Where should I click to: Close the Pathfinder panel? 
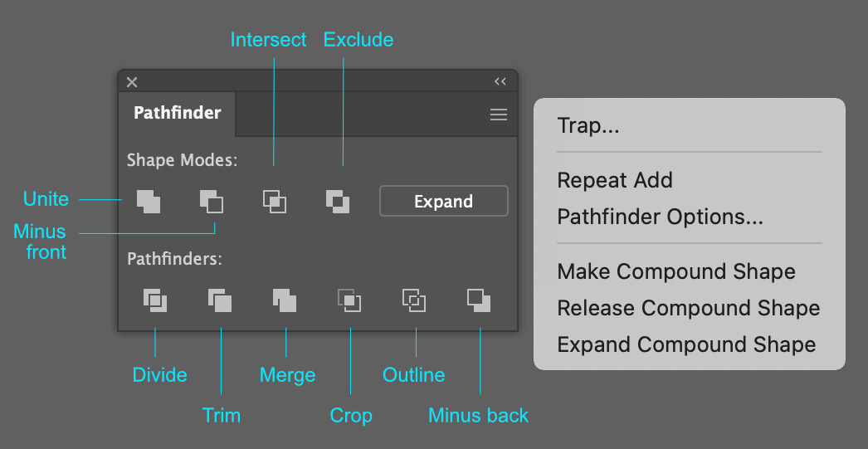pyautogui.click(x=132, y=81)
